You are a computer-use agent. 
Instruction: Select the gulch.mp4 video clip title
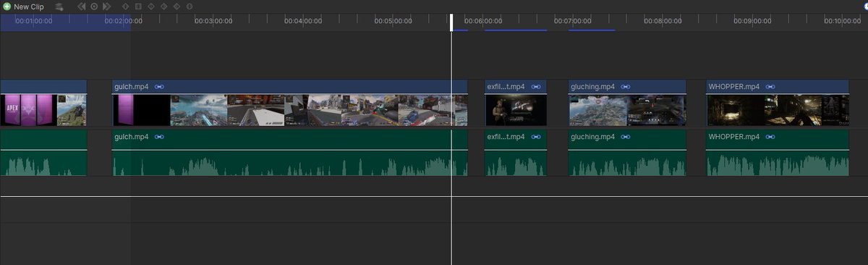[131, 87]
